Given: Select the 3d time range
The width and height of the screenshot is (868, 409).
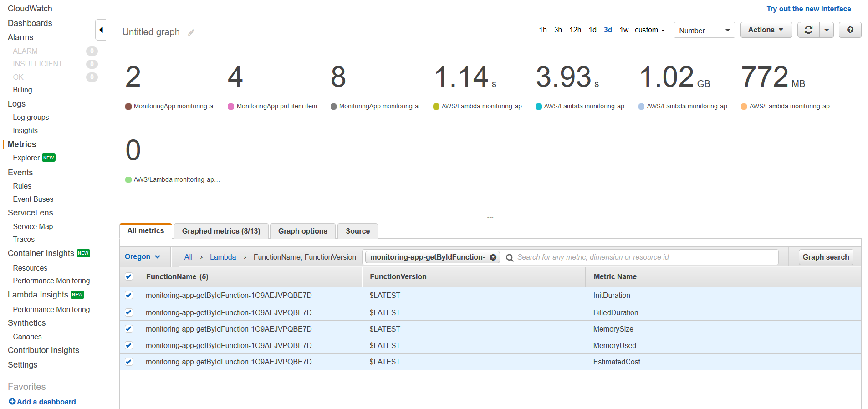Looking at the screenshot, I should [x=608, y=30].
